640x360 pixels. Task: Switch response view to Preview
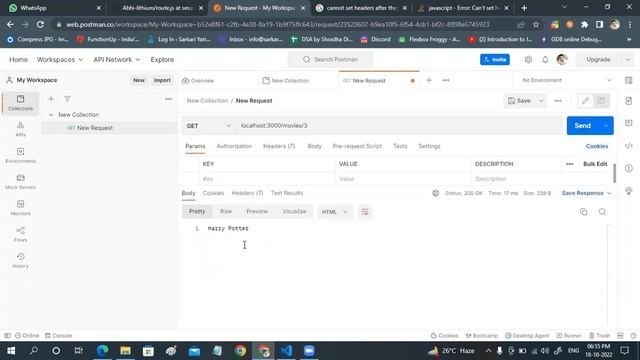[x=257, y=211]
